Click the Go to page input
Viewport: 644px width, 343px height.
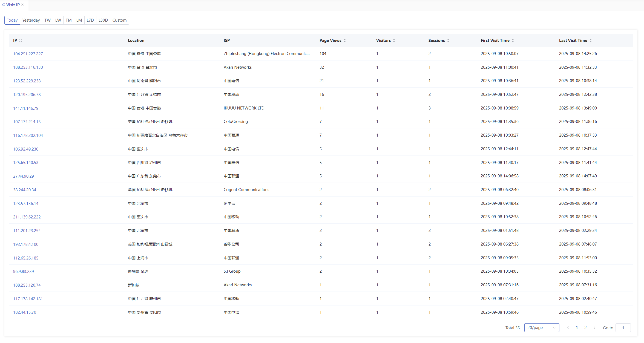pos(623,328)
